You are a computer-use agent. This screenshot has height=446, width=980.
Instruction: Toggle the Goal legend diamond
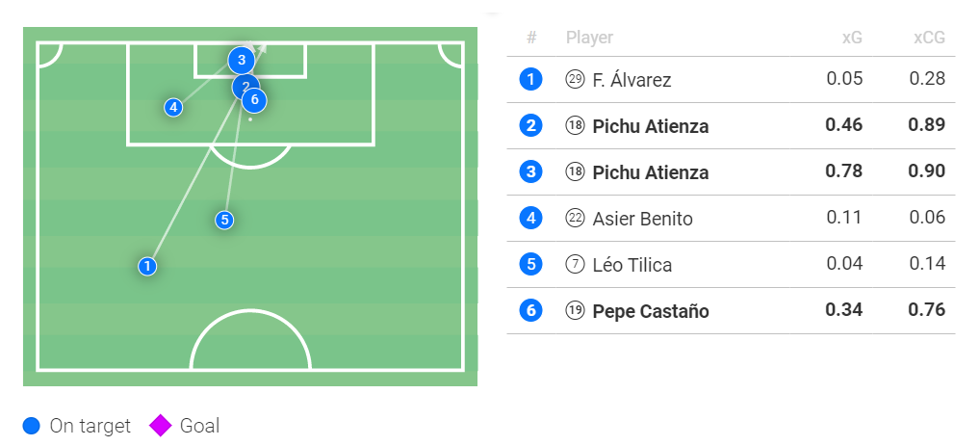pos(160,426)
